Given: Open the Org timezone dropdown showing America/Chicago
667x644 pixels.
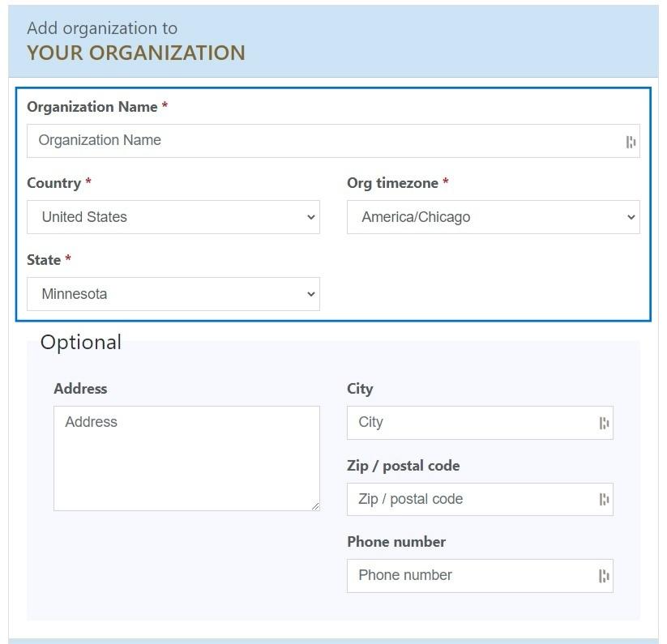Looking at the screenshot, I should click(x=494, y=217).
